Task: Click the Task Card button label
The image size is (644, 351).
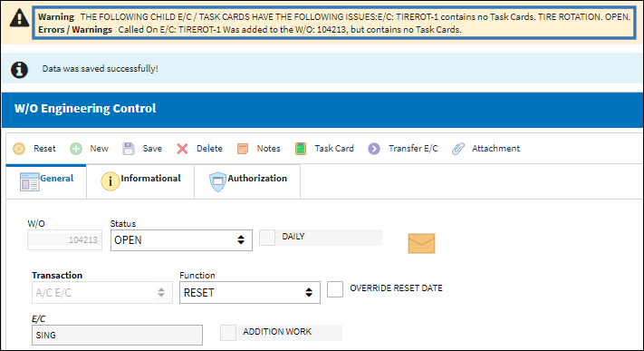Action: tap(334, 149)
